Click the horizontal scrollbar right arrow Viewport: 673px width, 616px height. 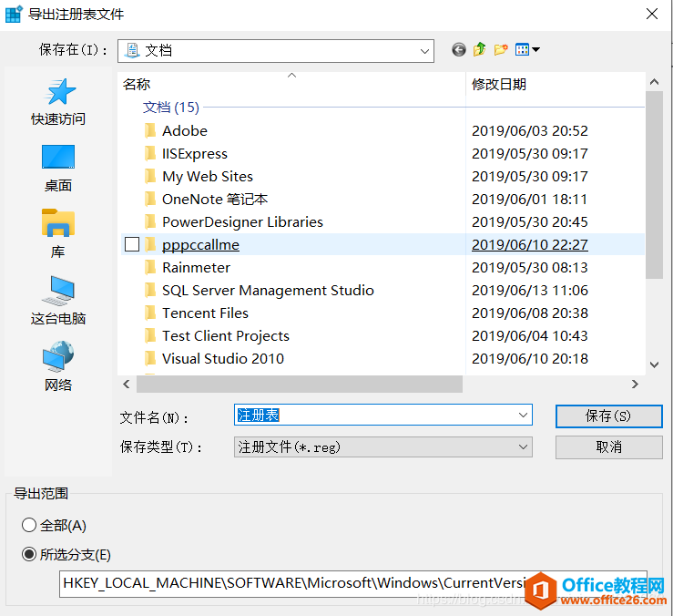point(636,384)
